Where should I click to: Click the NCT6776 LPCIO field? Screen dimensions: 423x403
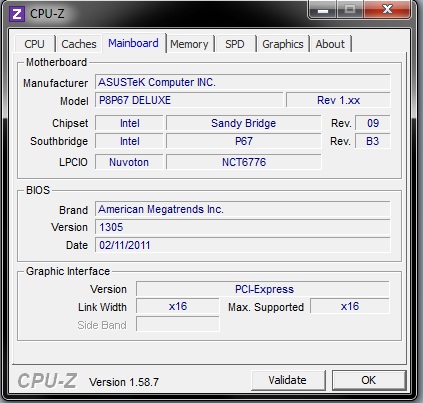[244, 162]
